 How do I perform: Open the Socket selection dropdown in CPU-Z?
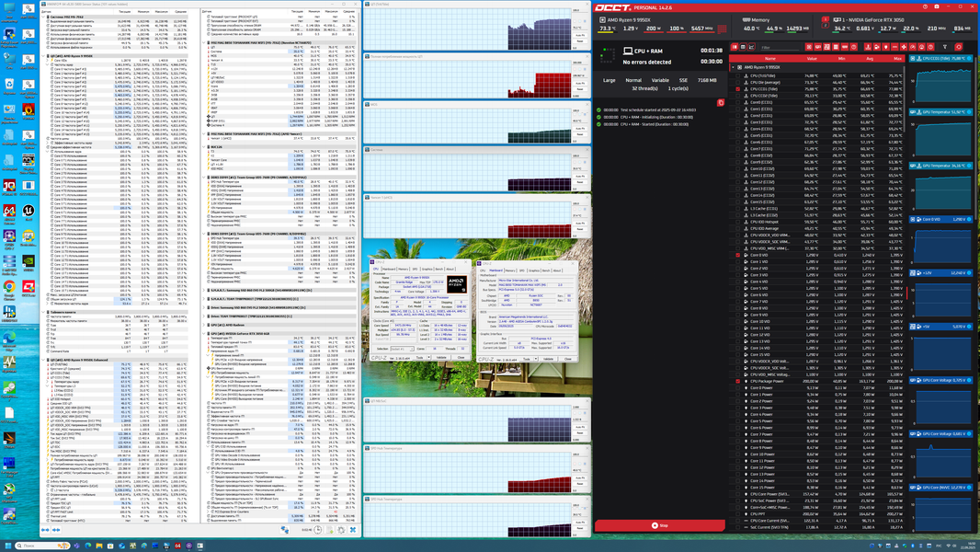tap(402, 349)
